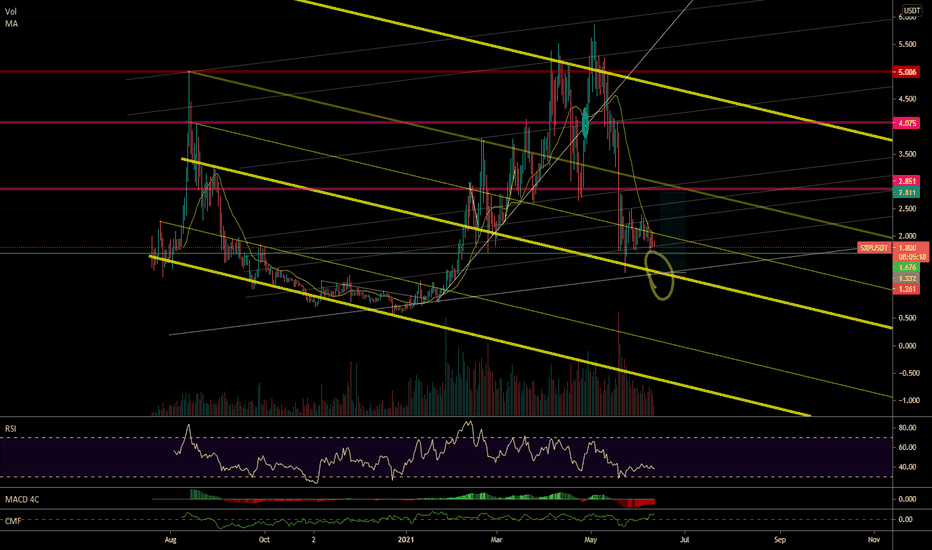Select the RSI pane label

(11, 428)
